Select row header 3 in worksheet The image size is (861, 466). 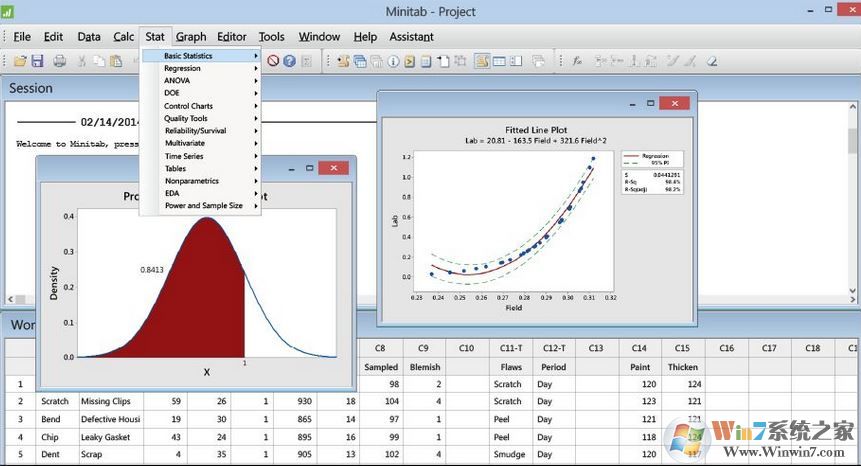point(20,419)
